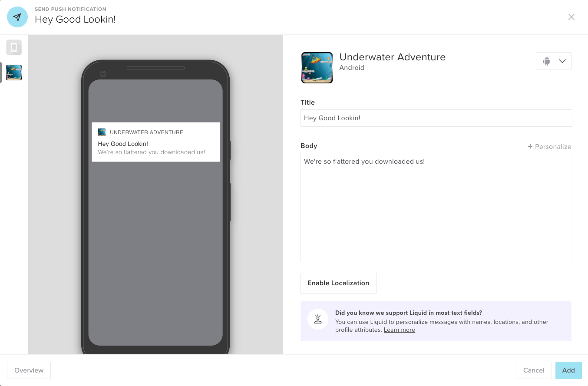Click the Liquid tip person icon
This screenshot has height=386, width=588.
pos(318,319)
